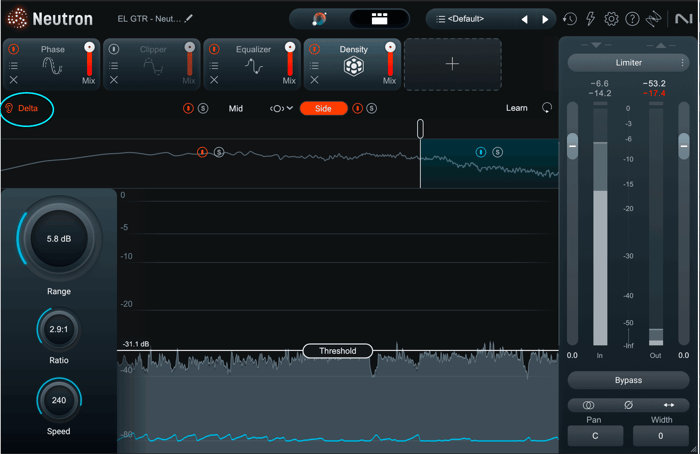
Task: Switch to the detailed modules view
Action: point(379,19)
